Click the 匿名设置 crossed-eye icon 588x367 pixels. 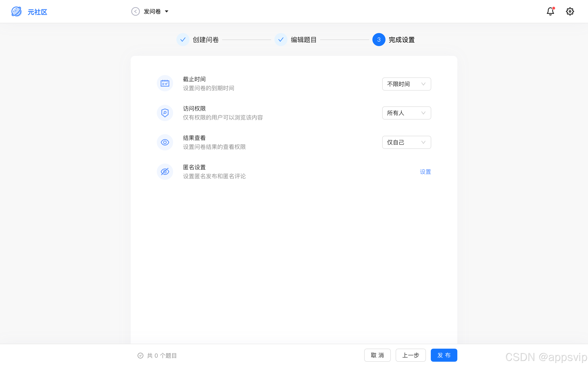165,172
